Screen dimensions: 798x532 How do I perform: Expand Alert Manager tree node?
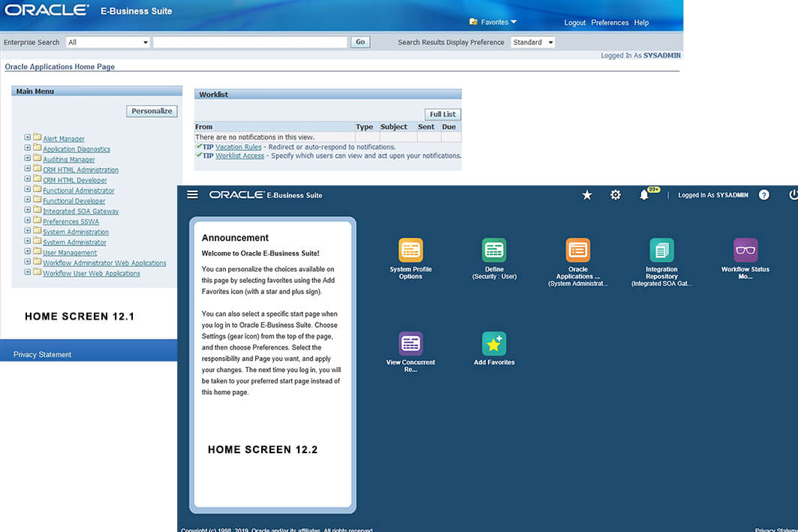(28, 137)
